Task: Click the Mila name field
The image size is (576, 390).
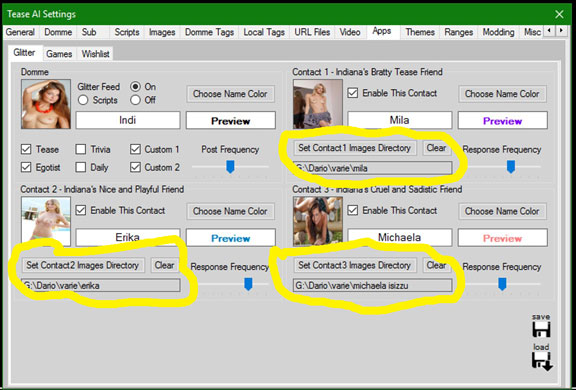Action: coord(400,120)
